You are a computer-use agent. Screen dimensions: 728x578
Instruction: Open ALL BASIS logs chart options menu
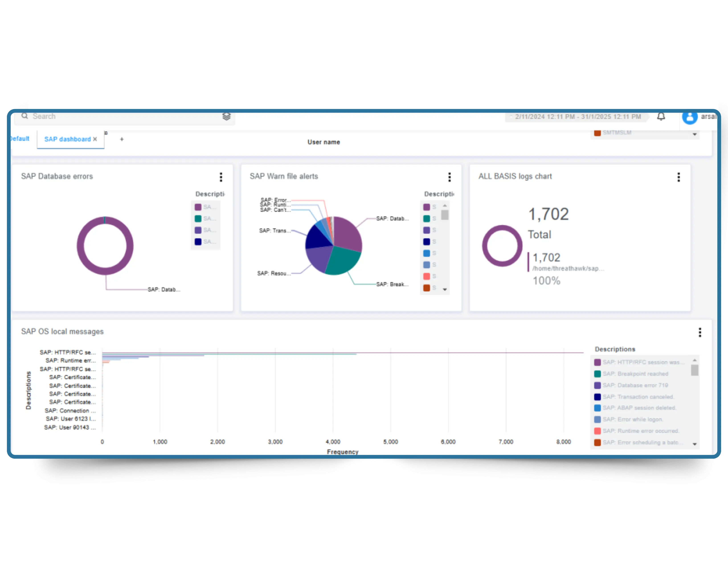(x=678, y=177)
